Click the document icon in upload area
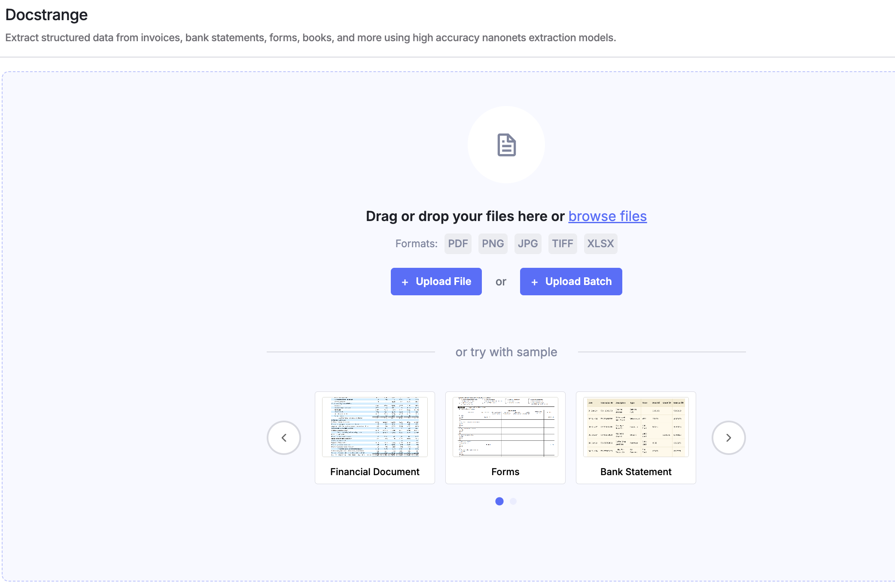Image resolution: width=895 pixels, height=588 pixels. [x=506, y=145]
